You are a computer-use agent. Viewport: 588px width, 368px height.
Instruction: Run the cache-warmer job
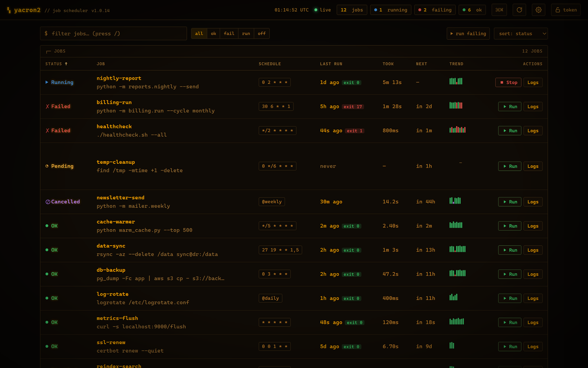(x=510, y=226)
